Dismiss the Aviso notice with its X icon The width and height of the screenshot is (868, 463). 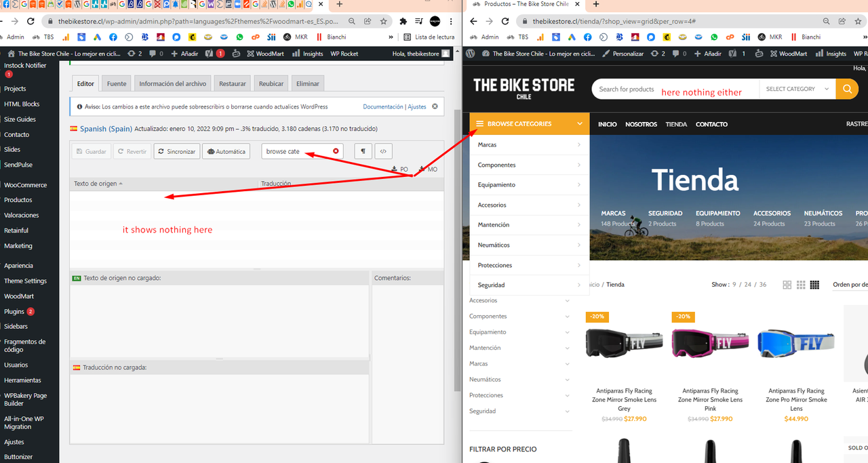[x=435, y=106]
